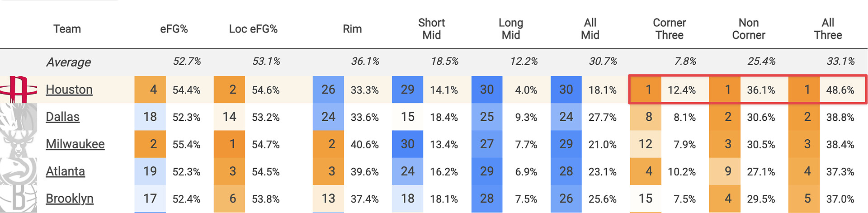The image size is (868, 213).
Task: Click the Dallas Mavericks team logo
Action: point(18,117)
